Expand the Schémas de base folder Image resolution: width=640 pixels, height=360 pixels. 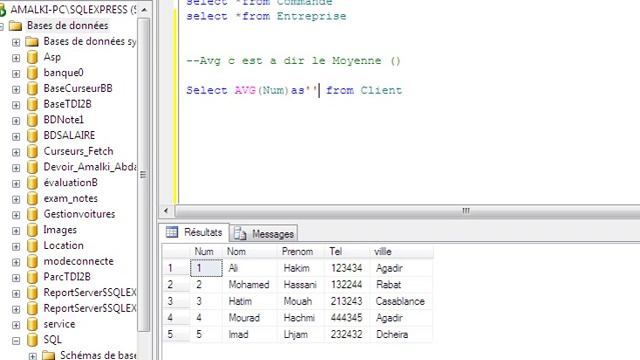pyautogui.click(x=32, y=356)
